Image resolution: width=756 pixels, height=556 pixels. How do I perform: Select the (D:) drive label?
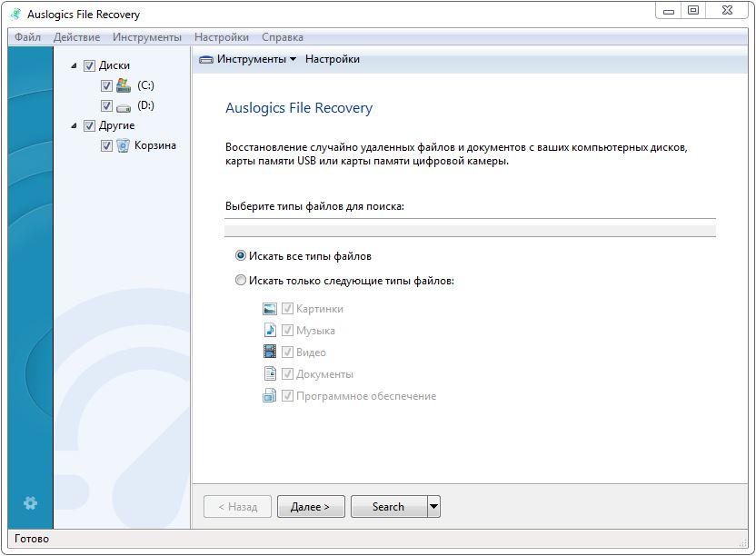[x=145, y=105]
